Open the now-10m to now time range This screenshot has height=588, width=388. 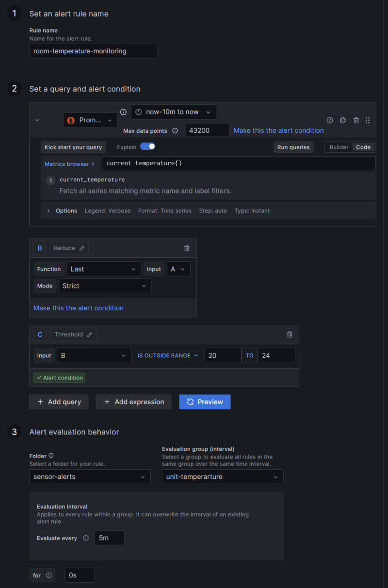click(174, 112)
